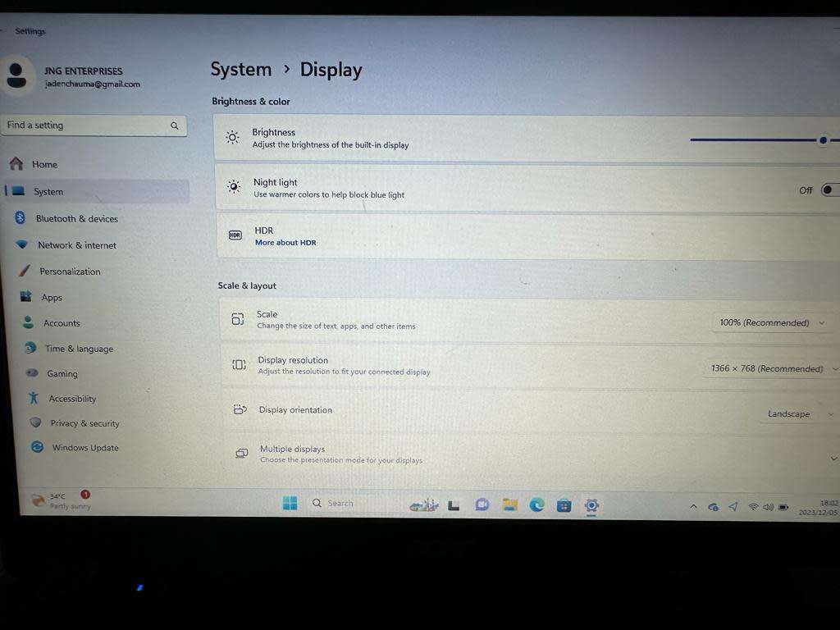Click the More about HDR link
The width and height of the screenshot is (840, 630).
point(285,242)
